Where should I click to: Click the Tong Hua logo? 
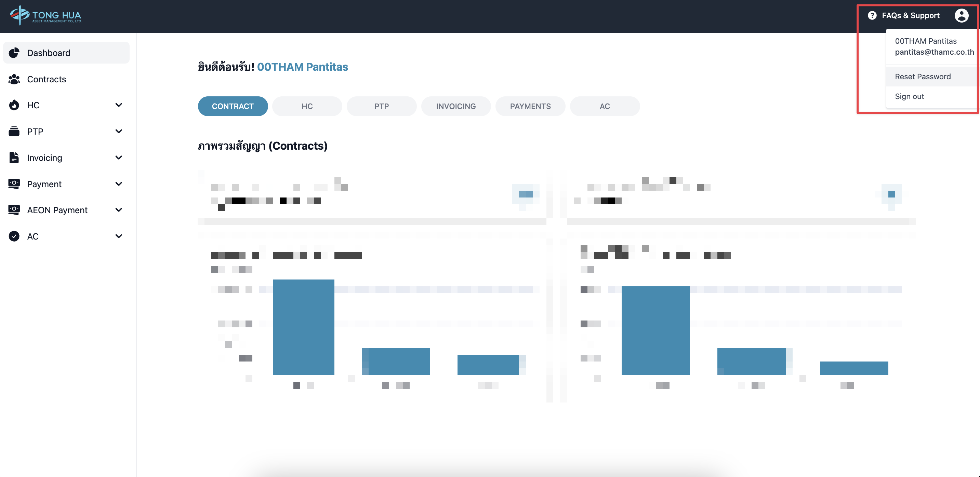46,16
